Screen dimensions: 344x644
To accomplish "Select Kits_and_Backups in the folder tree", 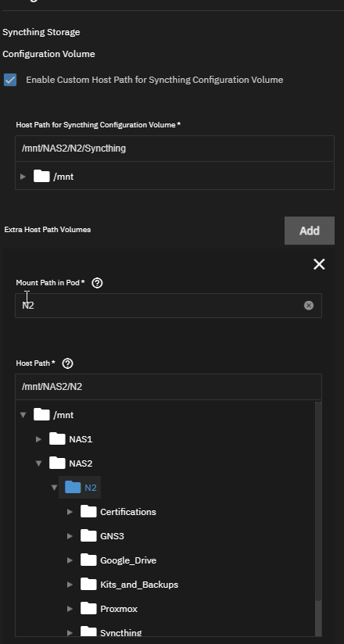I will pos(139,585).
